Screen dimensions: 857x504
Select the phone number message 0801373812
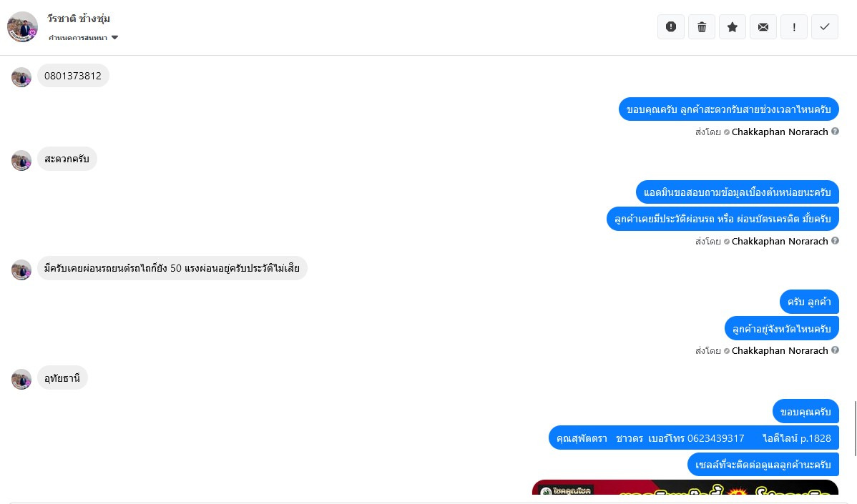pos(73,76)
